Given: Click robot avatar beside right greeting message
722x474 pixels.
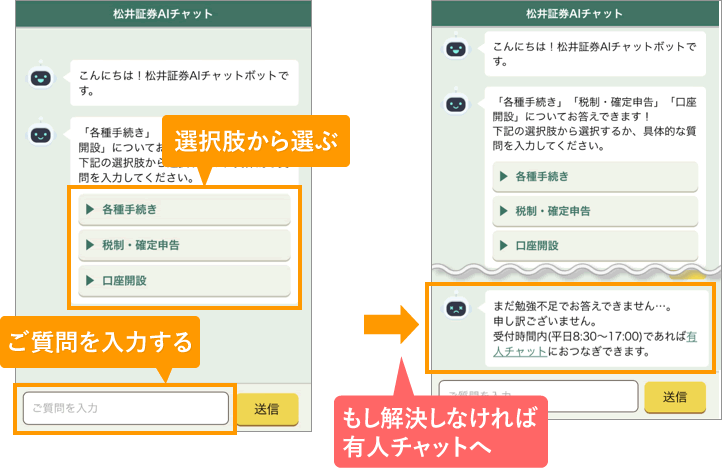Looking at the screenshot, I should click(456, 48).
